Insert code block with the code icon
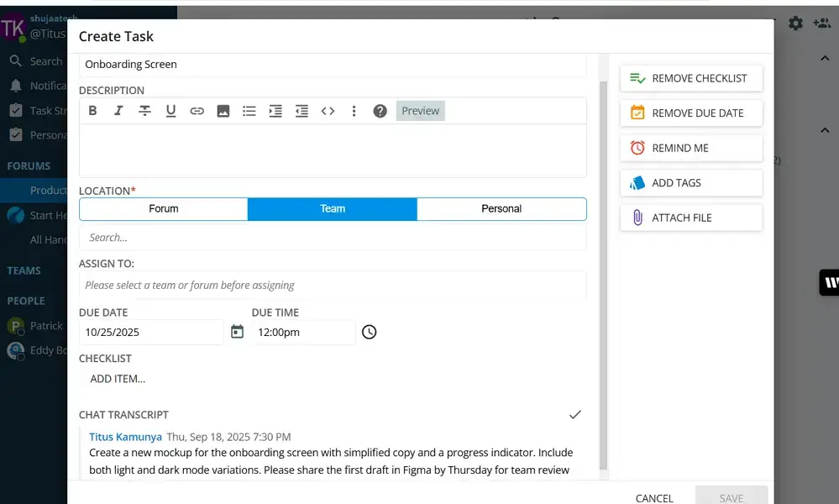Image resolution: width=839 pixels, height=504 pixels. pyautogui.click(x=328, y=111)
